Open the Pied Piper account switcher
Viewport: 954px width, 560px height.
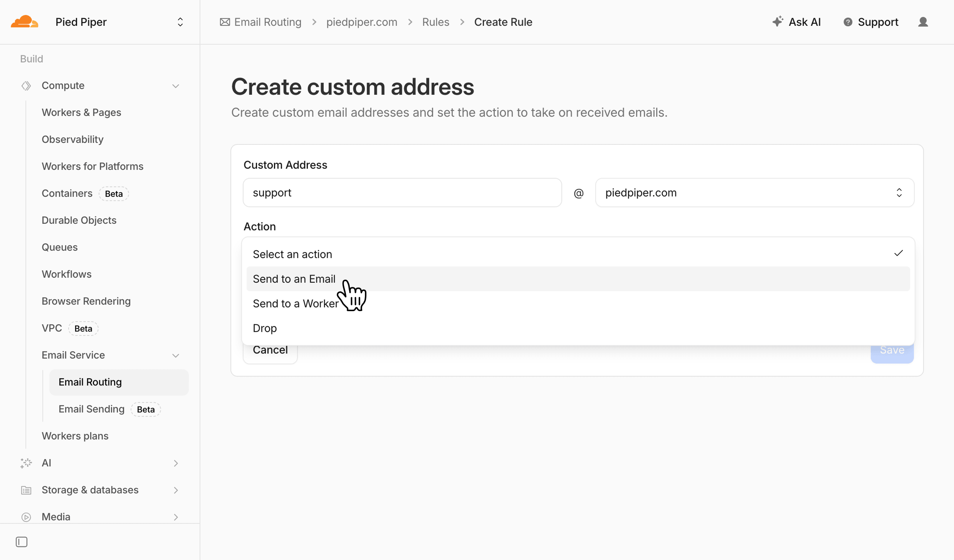pyautogui.click(x=180, y=22)
